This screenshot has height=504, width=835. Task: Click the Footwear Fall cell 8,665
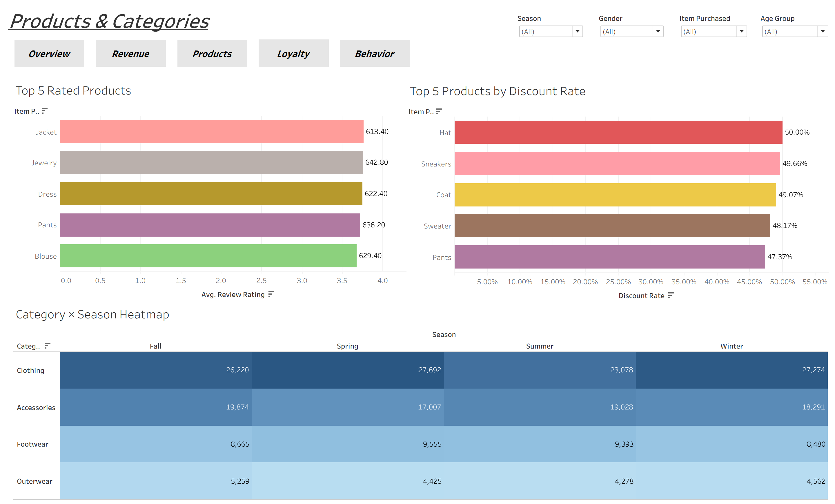pos(155,444)
